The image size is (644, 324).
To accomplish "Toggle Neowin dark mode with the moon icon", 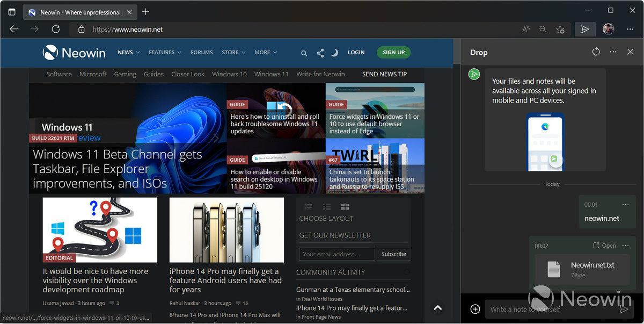I will (x=334, y=53).
